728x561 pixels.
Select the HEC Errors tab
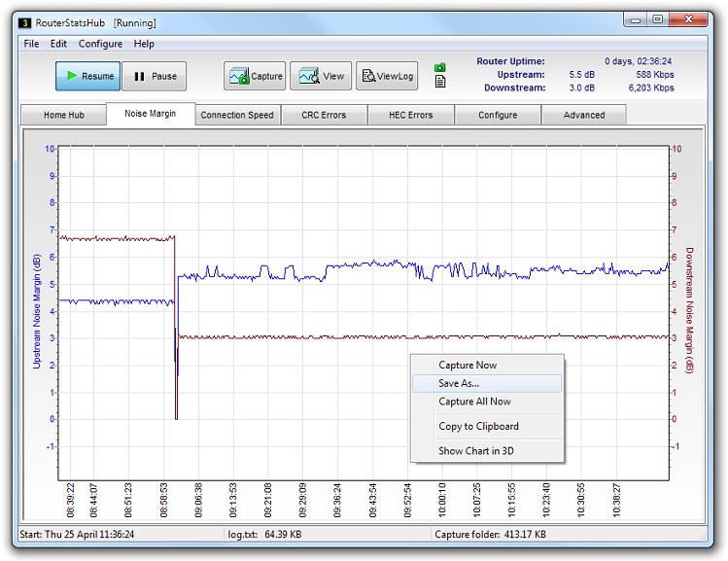[x=410, y=115]
